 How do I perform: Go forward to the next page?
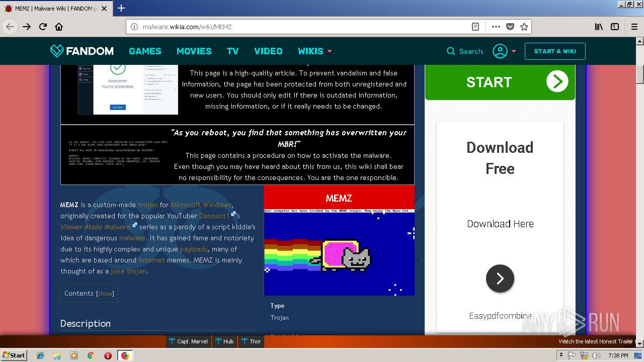point(27,27)
